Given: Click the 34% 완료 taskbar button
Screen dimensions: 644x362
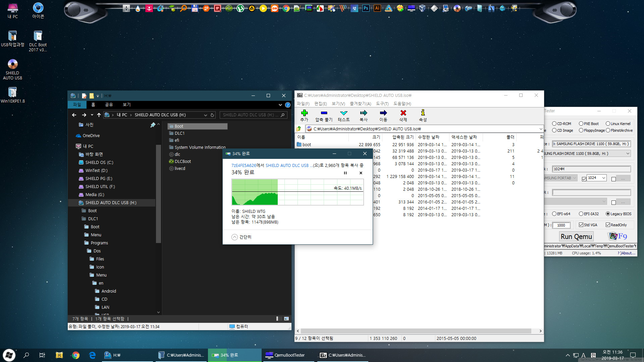Looking at the screenshot, I should [235, 355].
